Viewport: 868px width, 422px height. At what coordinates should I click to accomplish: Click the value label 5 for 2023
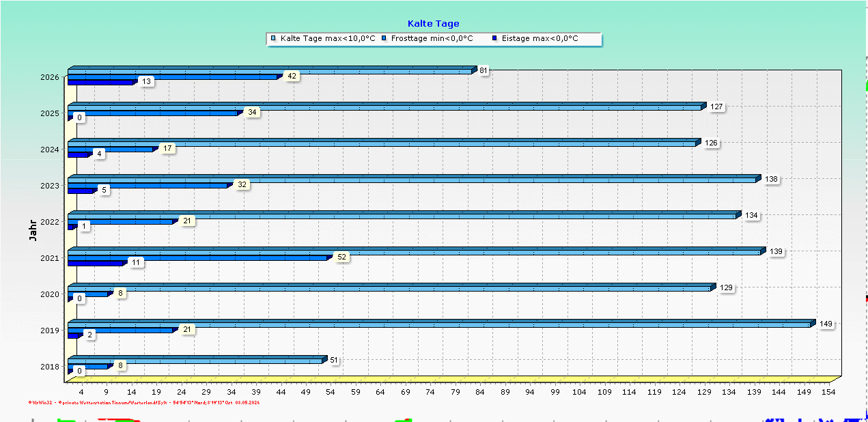[x=104, y=190]
